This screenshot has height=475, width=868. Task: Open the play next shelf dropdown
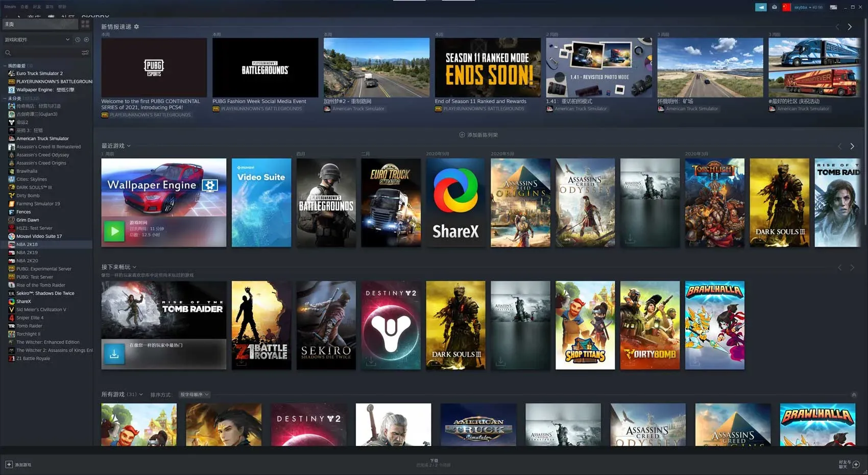[134, 267]
